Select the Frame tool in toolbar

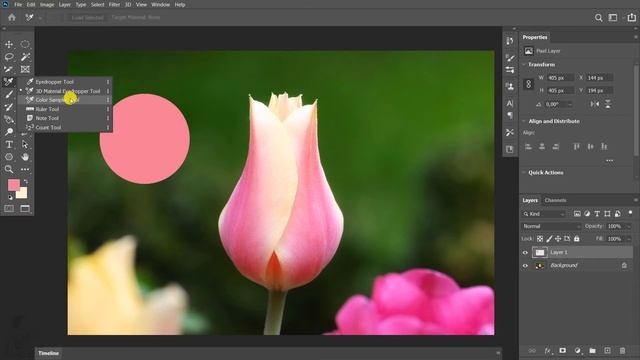tap(25, 69)
